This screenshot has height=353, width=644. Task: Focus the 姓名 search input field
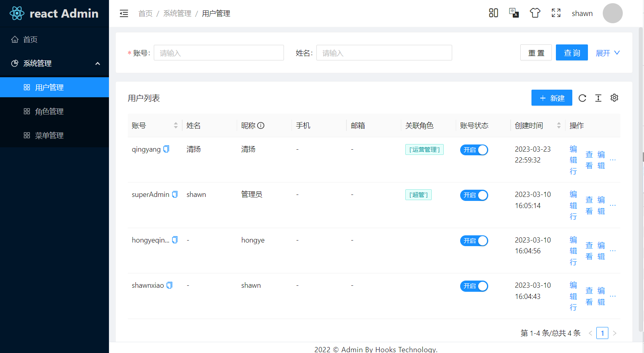[384, 52]
